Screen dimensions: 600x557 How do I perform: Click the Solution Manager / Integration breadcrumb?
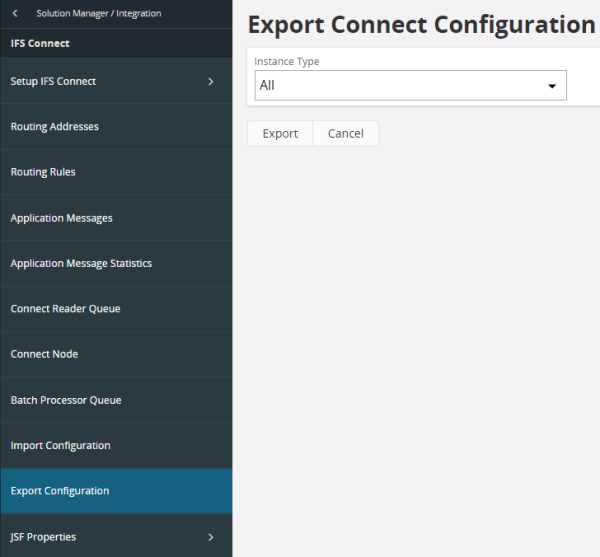point(99,13)
